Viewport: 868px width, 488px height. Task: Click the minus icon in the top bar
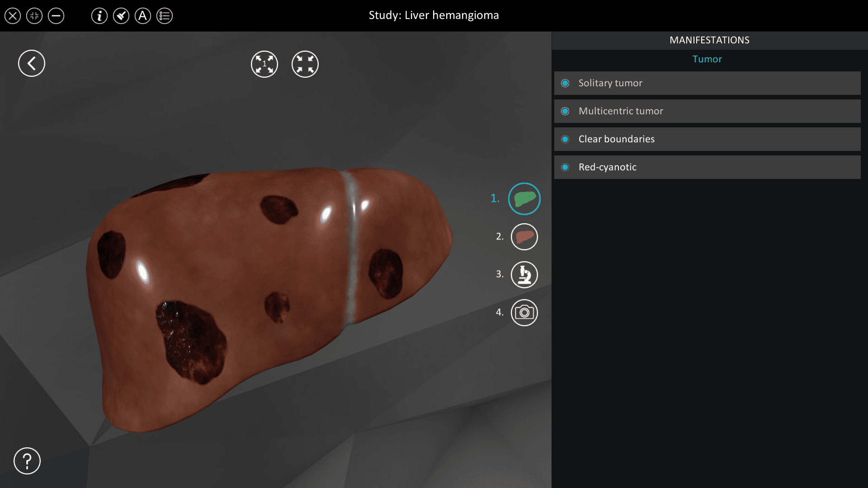56,16
